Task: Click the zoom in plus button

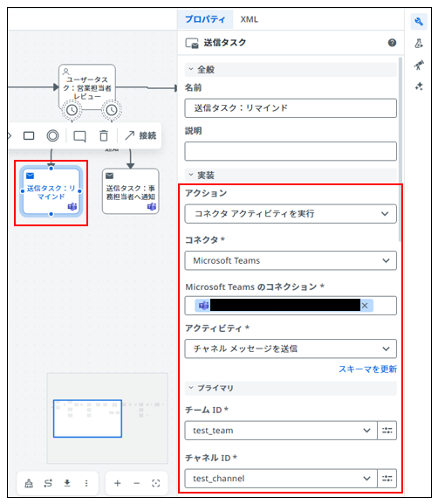Action: click(x=118, y=483)
